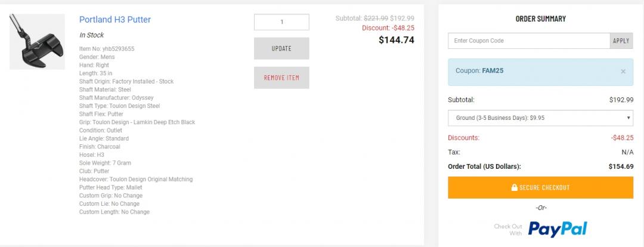Click the orange SECURE CHECKOUT button
This screenshot has height=247, width=644.
tap(540, 187)
